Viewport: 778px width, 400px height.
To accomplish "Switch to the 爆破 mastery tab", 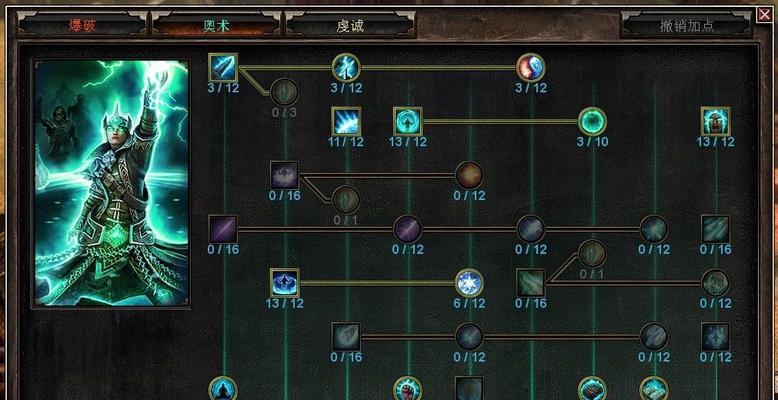I will (x=82, y=24).
